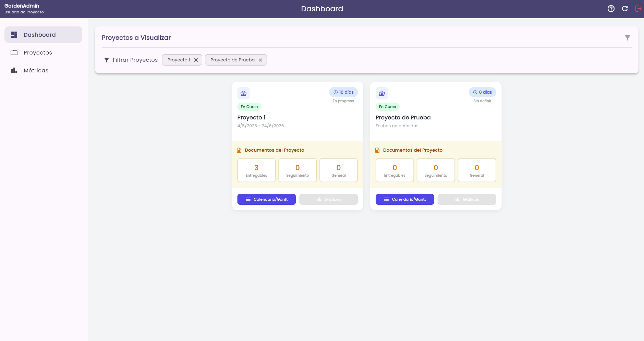The image size is (644, 341).
Task: Toggle filter panel using top-right funnel icon
Action: 627,38
